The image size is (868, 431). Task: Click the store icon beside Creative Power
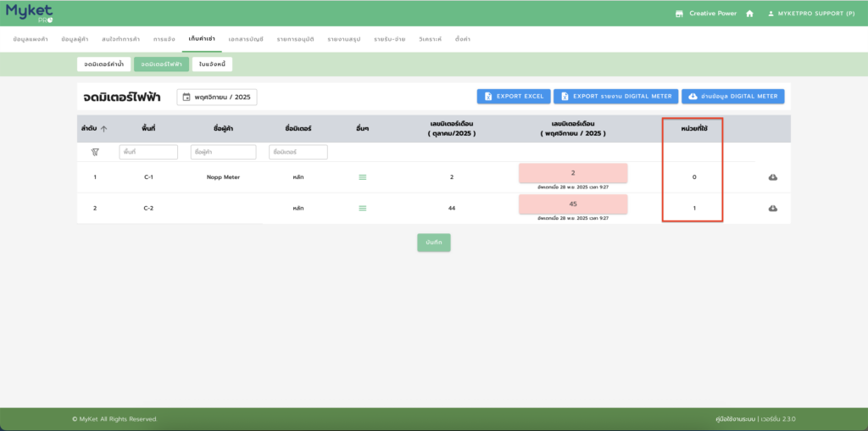point(679,14)
